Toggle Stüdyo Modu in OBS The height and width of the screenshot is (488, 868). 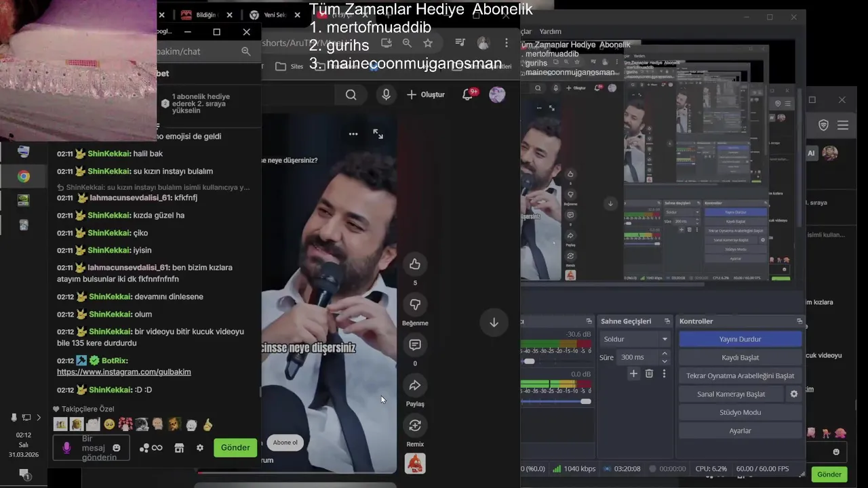tap(741, 412)
